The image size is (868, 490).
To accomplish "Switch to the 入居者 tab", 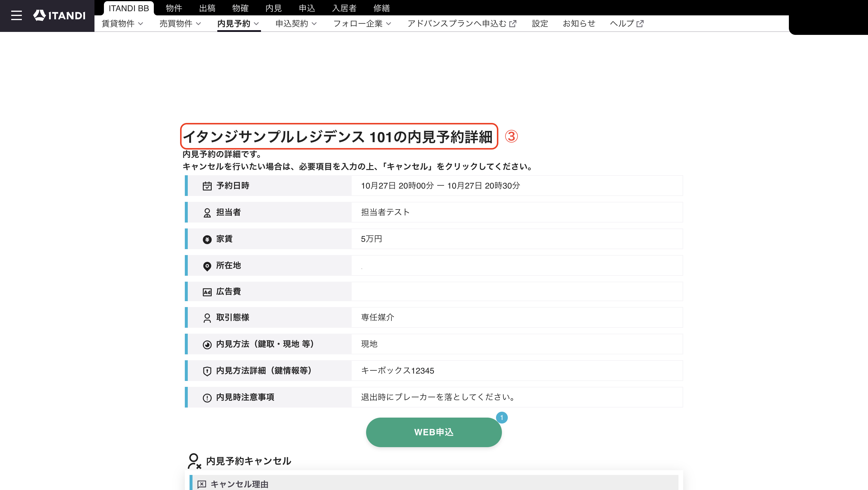I will pyautogui.click(x=344, y=8).
